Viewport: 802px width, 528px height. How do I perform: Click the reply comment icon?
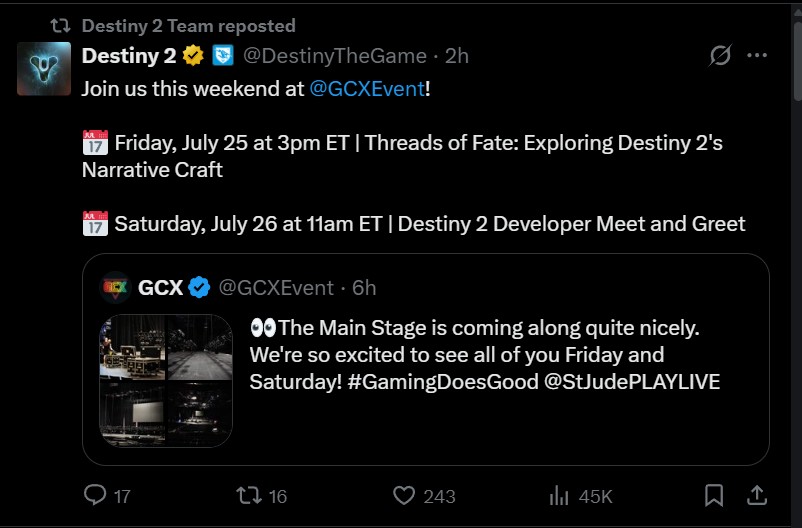point(95,495)
